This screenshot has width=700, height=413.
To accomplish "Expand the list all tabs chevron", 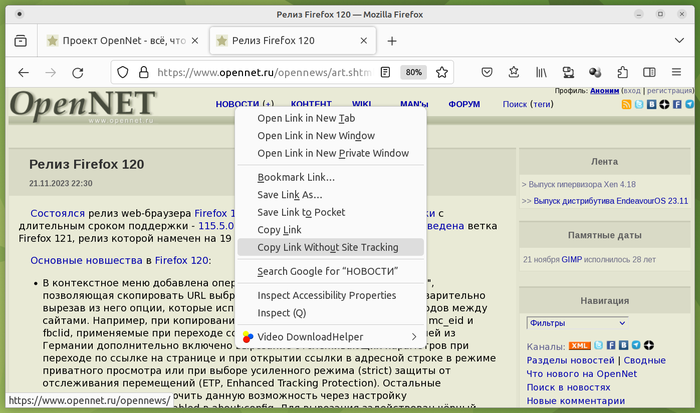I will (679, 41).
